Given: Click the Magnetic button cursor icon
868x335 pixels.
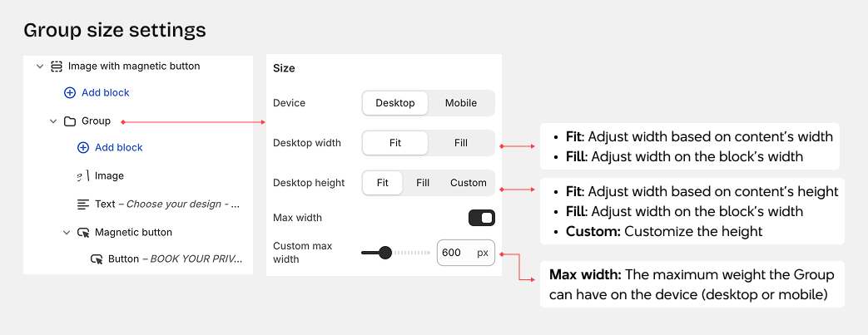Looking at the screenshot, I should [83, 233].
